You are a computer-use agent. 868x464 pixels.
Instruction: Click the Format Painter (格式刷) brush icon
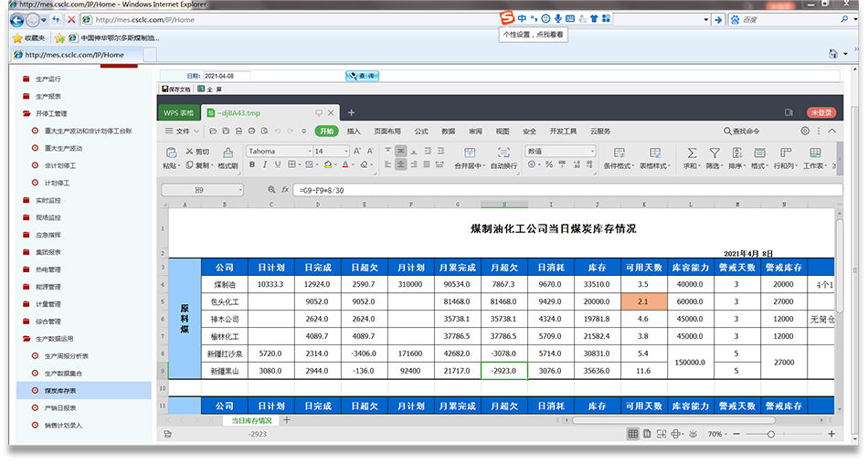coord(228,153)
